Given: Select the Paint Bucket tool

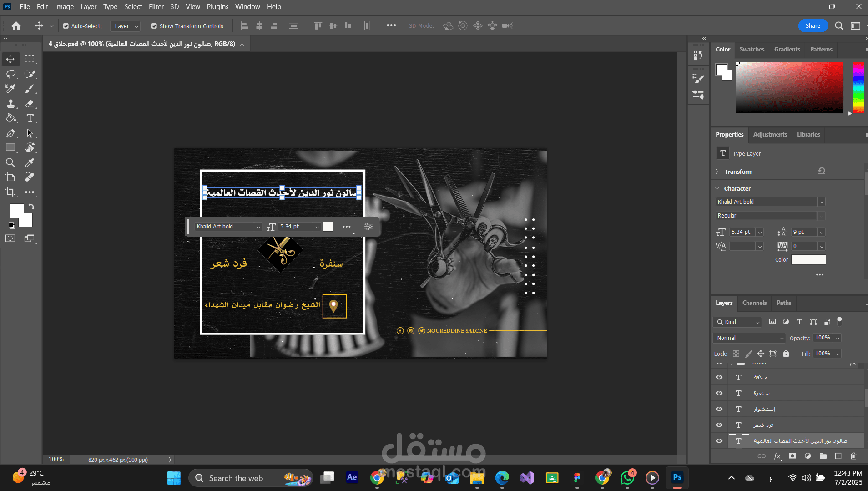Looking at the screenshot, I should point(10,118).
